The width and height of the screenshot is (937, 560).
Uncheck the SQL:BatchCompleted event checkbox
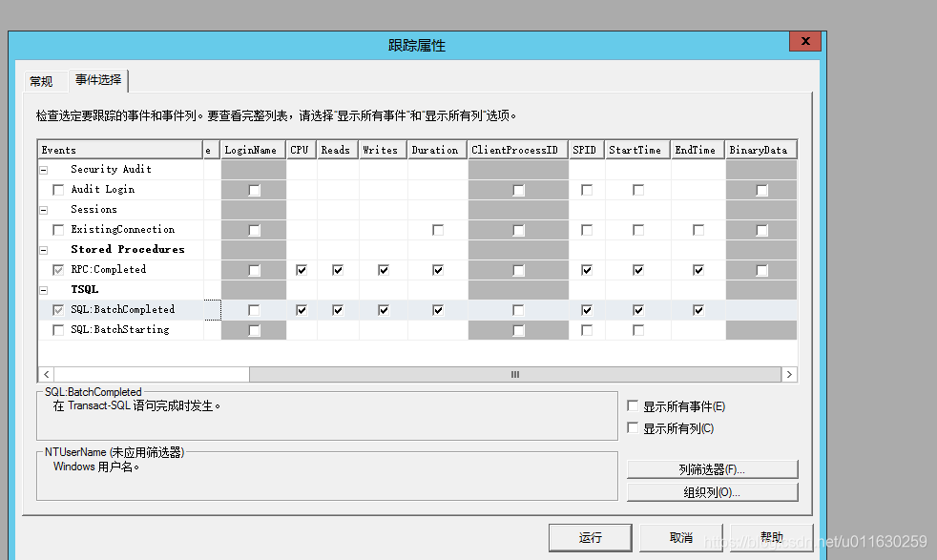click(x=58, y=310)
